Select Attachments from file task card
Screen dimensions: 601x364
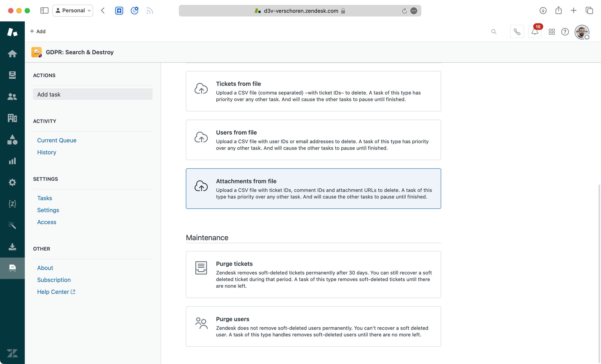[313, 189]
